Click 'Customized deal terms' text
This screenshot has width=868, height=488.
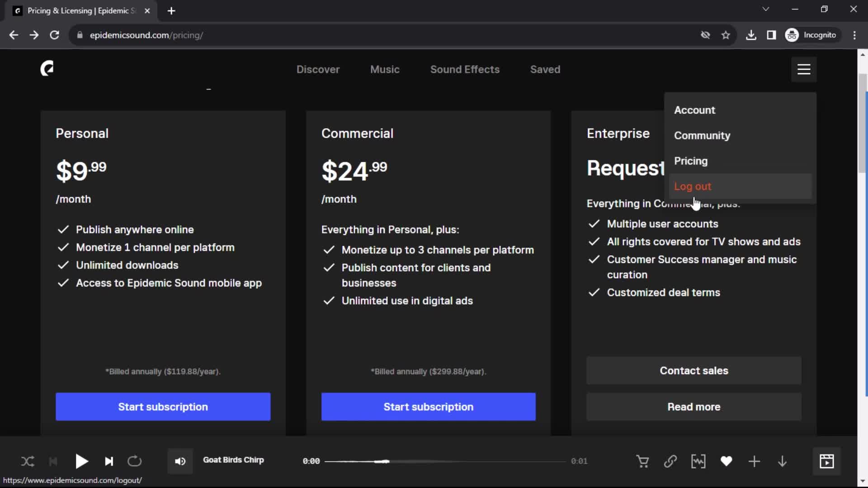click(663, 293)
